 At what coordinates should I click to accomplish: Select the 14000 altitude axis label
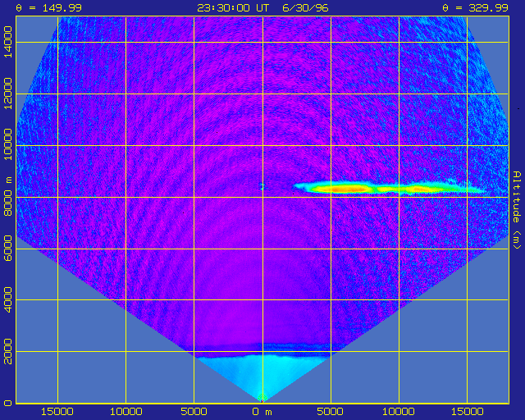click(x=7, y=42)
